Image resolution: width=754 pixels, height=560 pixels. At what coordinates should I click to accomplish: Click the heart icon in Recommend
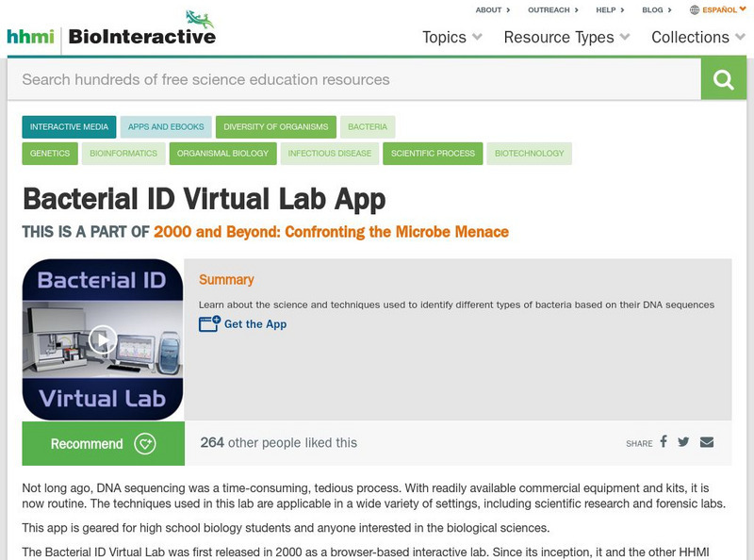tap(145, 444)
